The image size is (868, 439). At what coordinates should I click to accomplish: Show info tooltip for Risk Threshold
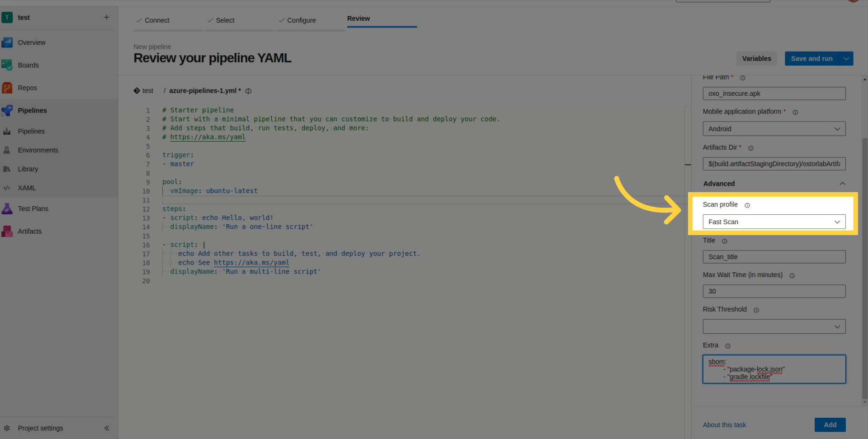coord(756,310)
